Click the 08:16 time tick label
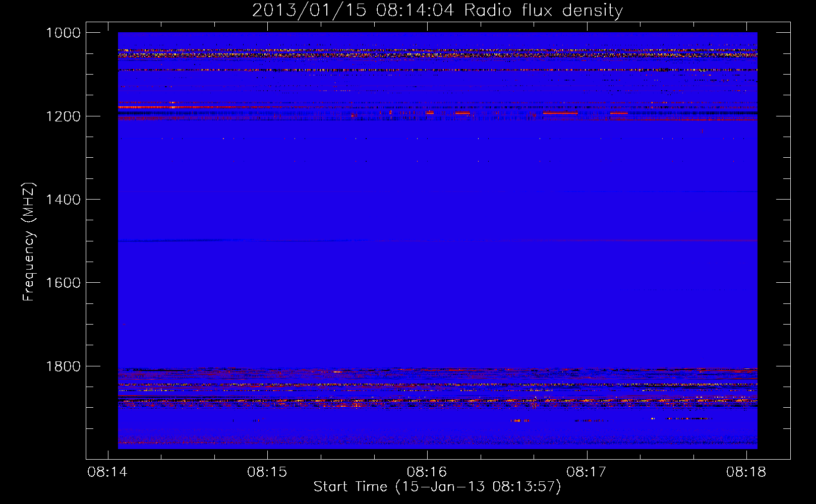The image size is (816, 504). pos(427,472)
